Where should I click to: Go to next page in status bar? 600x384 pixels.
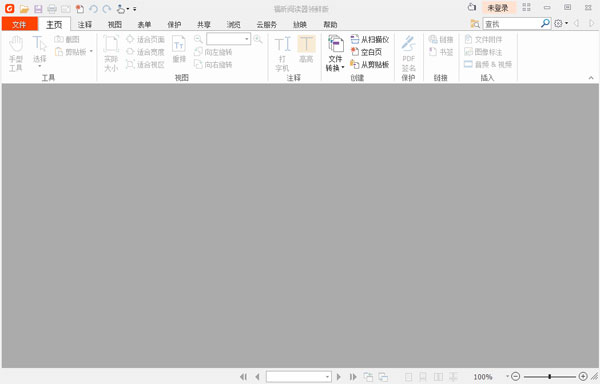(338, 377)
